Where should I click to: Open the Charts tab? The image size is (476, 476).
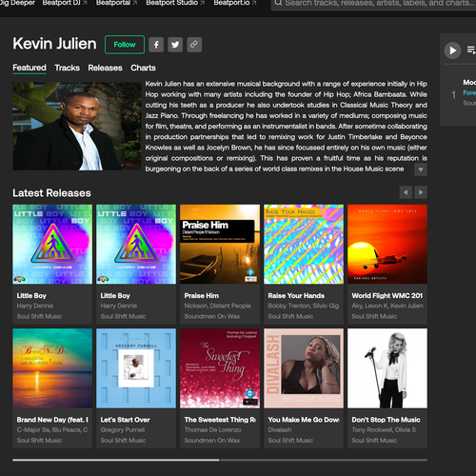click(x=143, y=68)
